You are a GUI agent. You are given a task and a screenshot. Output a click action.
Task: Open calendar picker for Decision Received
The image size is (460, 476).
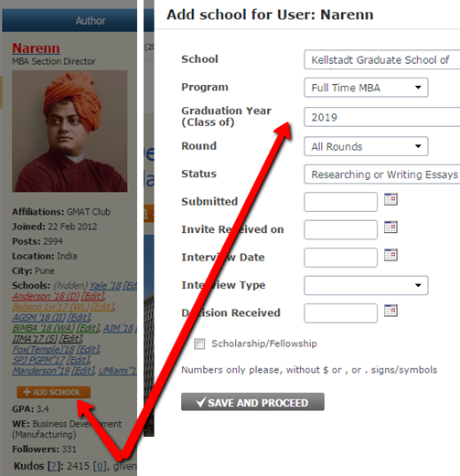click(x=390, y=311)
